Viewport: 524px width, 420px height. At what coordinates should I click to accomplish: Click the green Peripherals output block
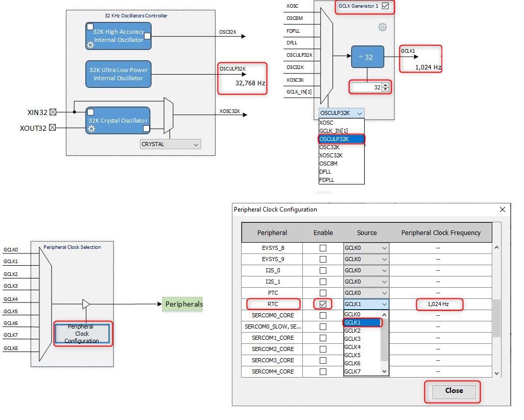182,305
